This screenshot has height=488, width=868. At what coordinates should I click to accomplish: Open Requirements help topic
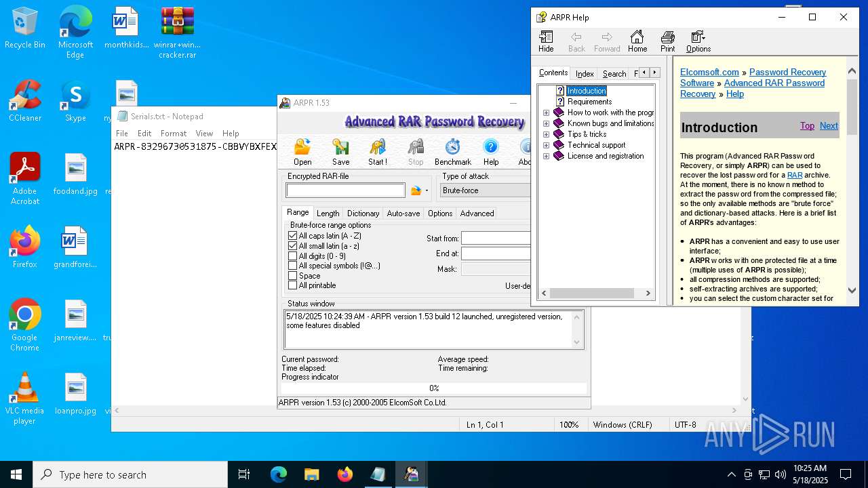tap(589, 102)
